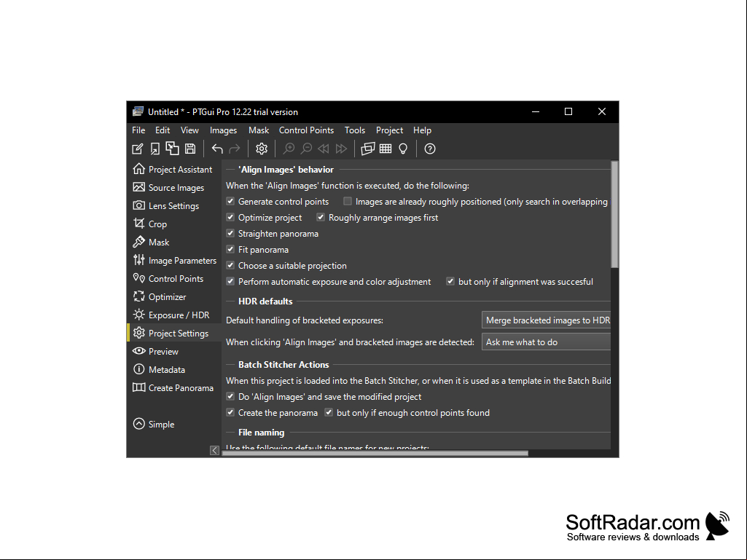Viewport: 747px width, 560px height.
Task: Select Crop in the sidebar
Action: [174, 224]
